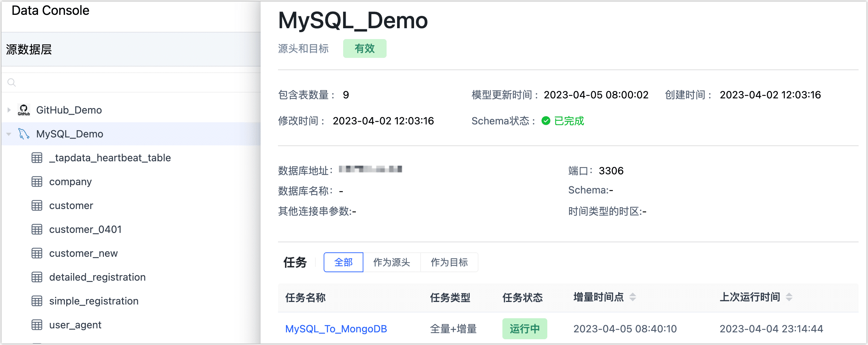Click the 创建时间 value 2023-04-02 12:03:16
This screenshot has width=868, height=345.
(x=770, y=95)
